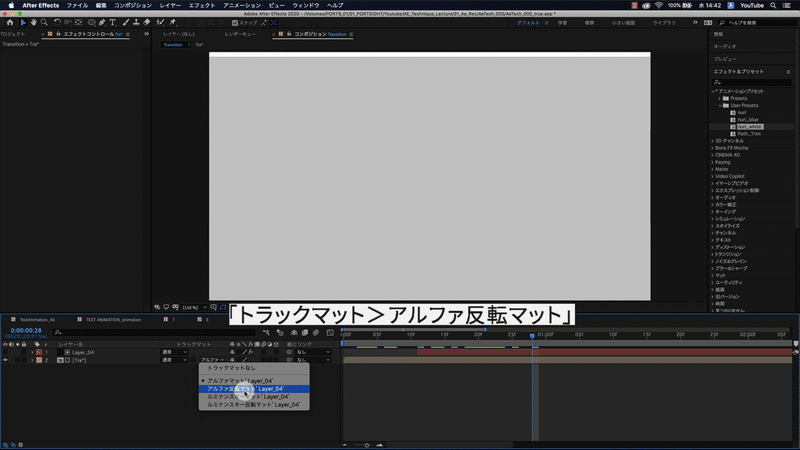Click the red label color of Layer_04
Screen dimensions: 800x450
tap(39, 352)
